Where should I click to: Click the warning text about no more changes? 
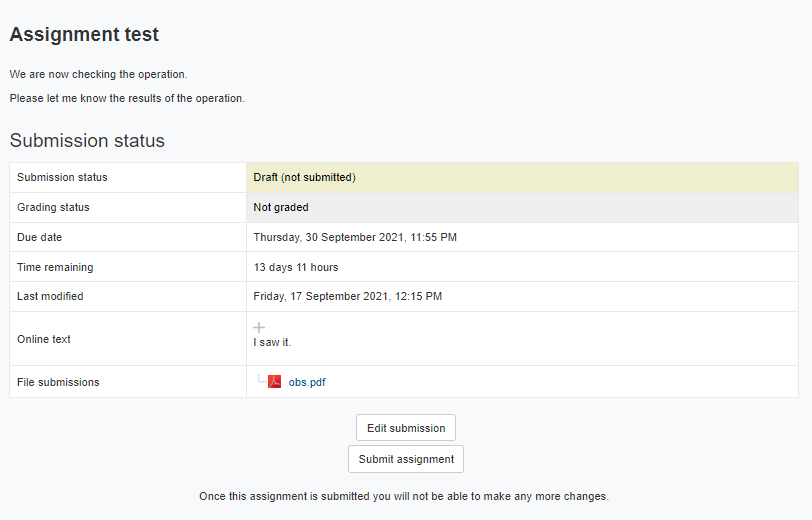[404, 496]
